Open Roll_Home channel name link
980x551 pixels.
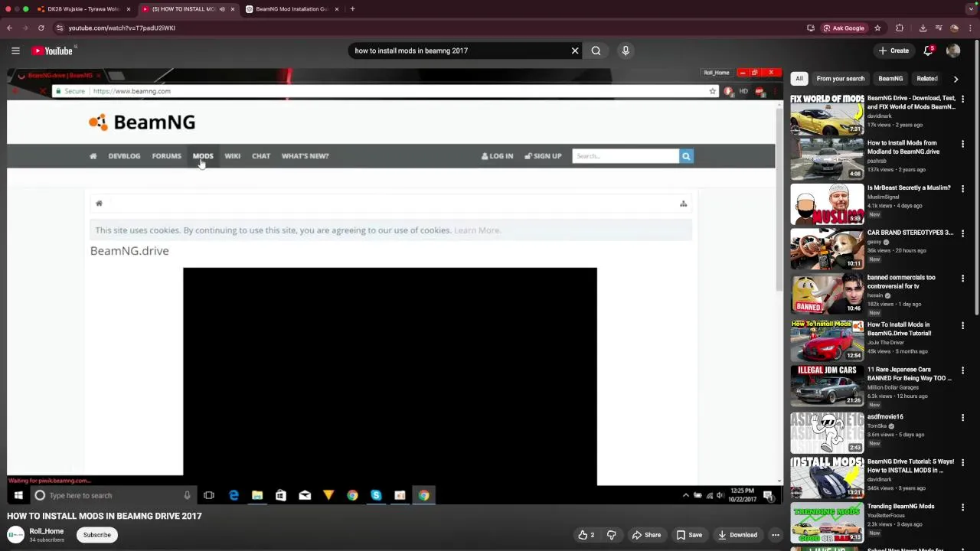tap(47, 531)
